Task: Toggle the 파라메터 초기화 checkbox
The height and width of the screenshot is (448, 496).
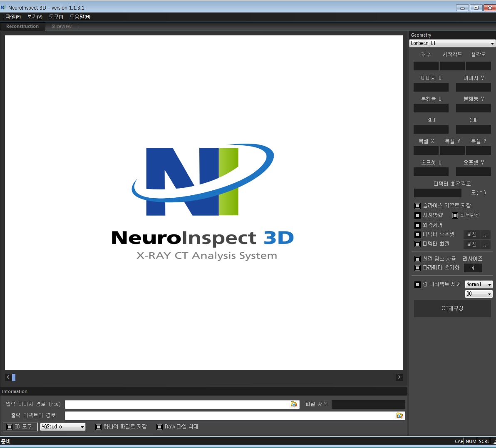Action: pyautogui.click(x=417, y=268)
